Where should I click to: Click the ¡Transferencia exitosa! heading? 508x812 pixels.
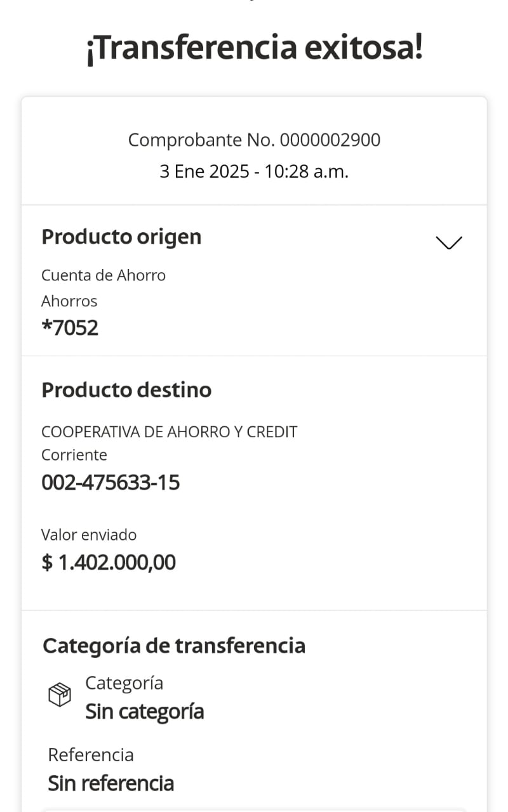click(254, 48)
